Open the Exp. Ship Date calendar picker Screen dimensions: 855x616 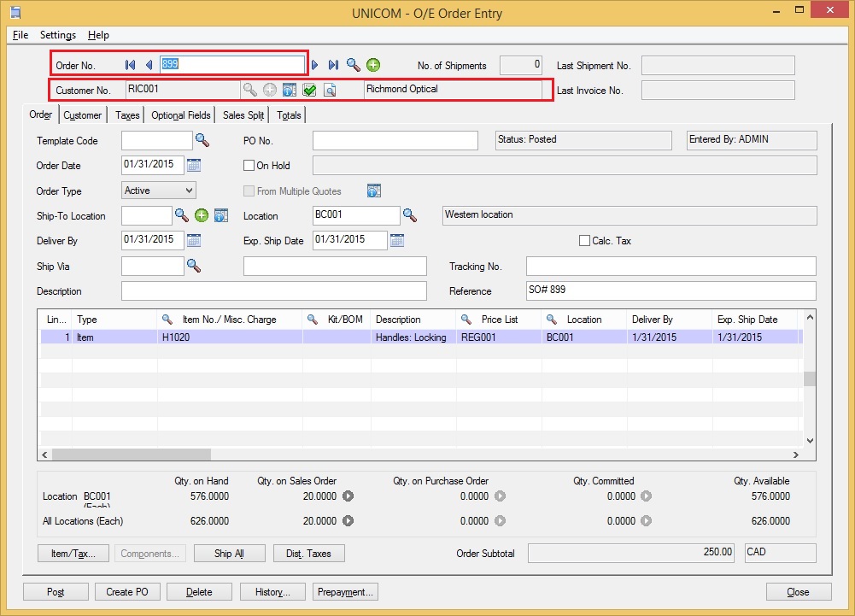[397, 240]
